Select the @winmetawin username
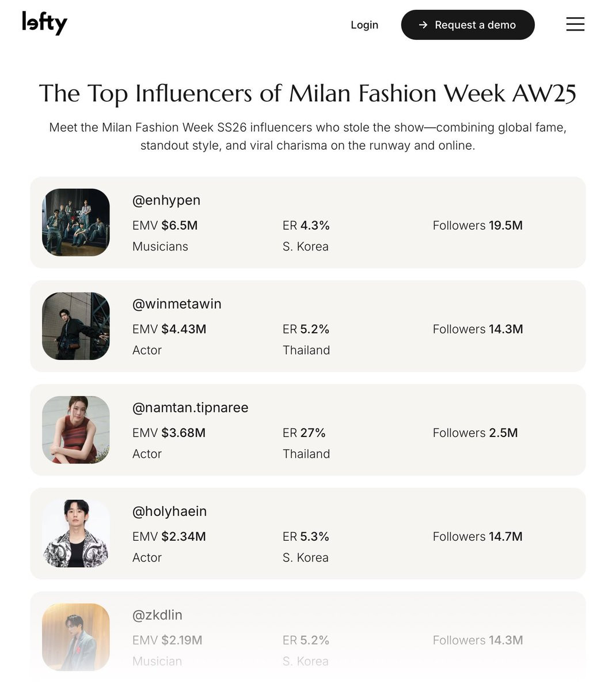Screen dimensions: 616x691 point(177,304)
